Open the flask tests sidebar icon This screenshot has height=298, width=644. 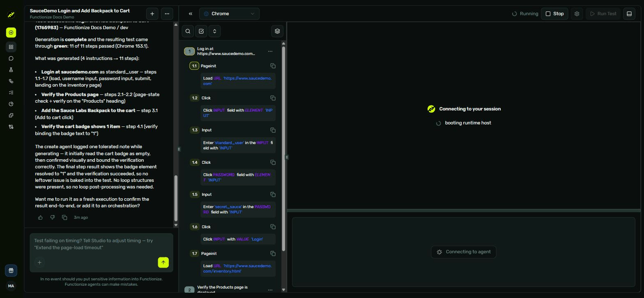11,70
